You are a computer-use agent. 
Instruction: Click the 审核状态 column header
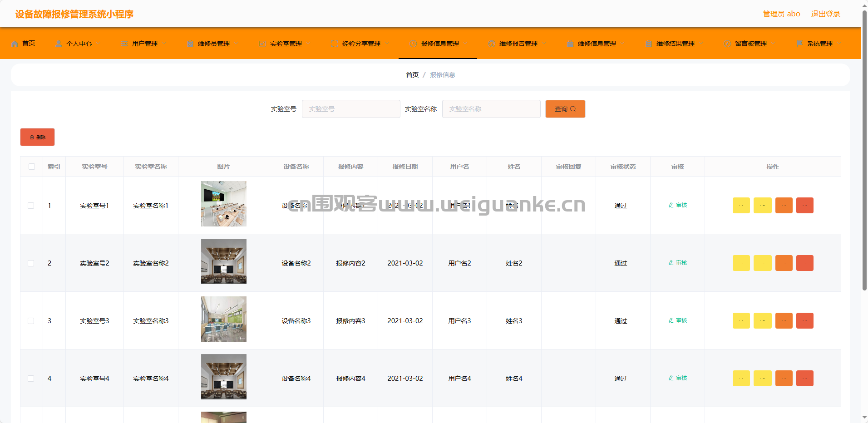tap(623, 167)
